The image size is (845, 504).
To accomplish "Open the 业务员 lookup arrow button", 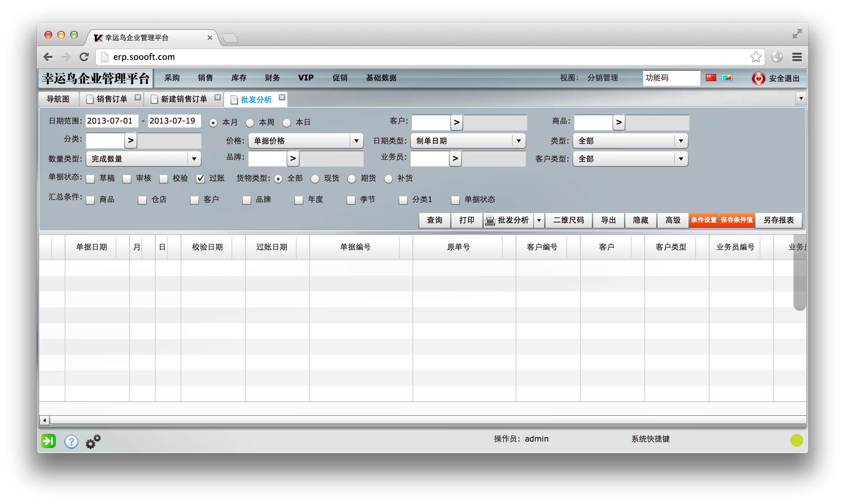I will click(x=455, y=158).
